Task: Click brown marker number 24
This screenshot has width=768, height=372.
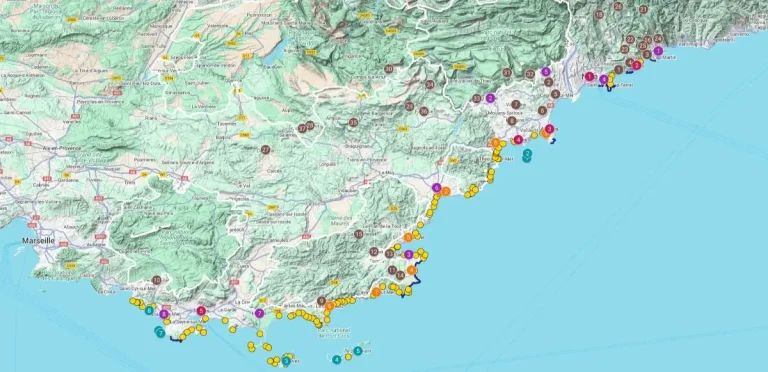Action: [x=658, y=38]
